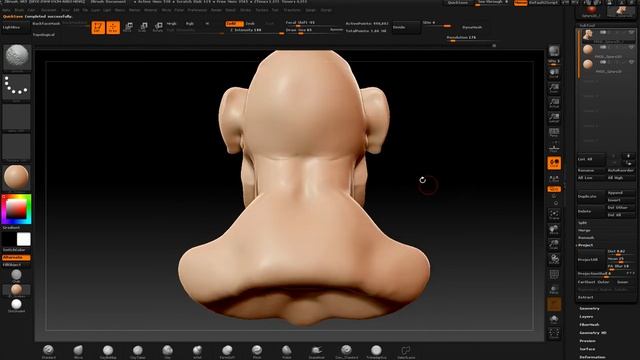This screenshot has height=360, width=640.
Task: Open the current material sphere thumbnail
Action: coord(16,178)
